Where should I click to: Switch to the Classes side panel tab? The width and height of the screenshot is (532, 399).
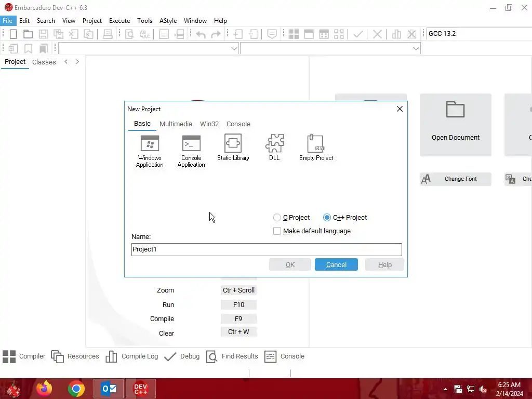44,62
